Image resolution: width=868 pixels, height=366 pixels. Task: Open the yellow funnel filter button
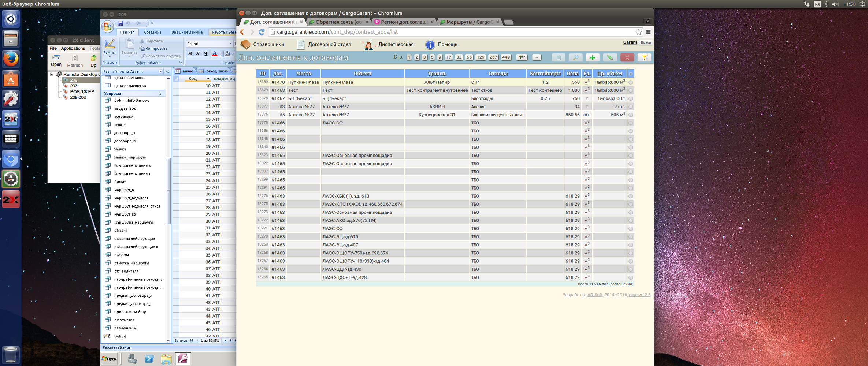click(x=644, y=57)
